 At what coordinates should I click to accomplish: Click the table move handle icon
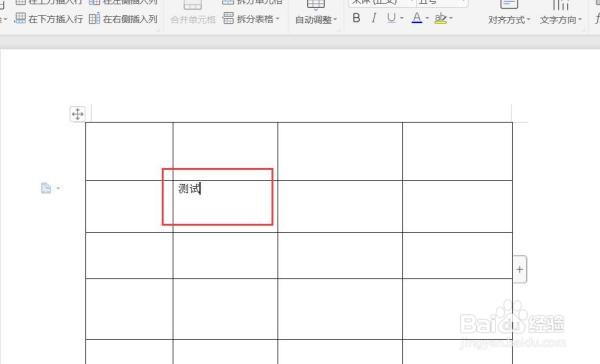pyautogui.click(x=78, y=114)
